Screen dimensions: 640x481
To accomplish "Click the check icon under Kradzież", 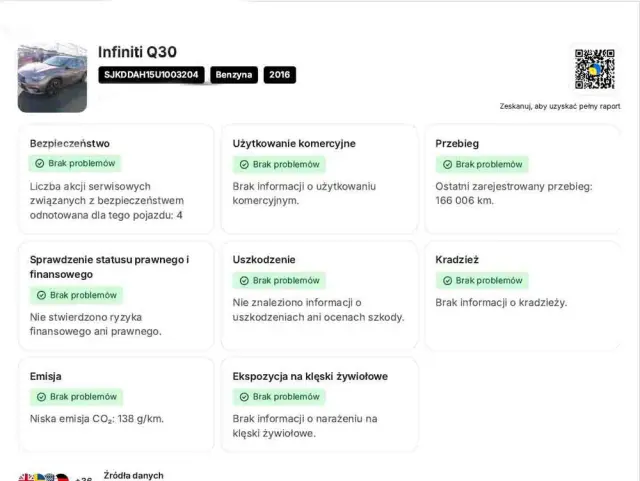I will pyautogui.click(x=446, y=281).
